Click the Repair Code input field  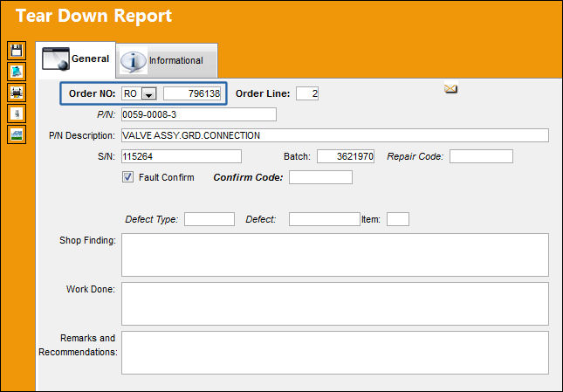tap(481, 156)
